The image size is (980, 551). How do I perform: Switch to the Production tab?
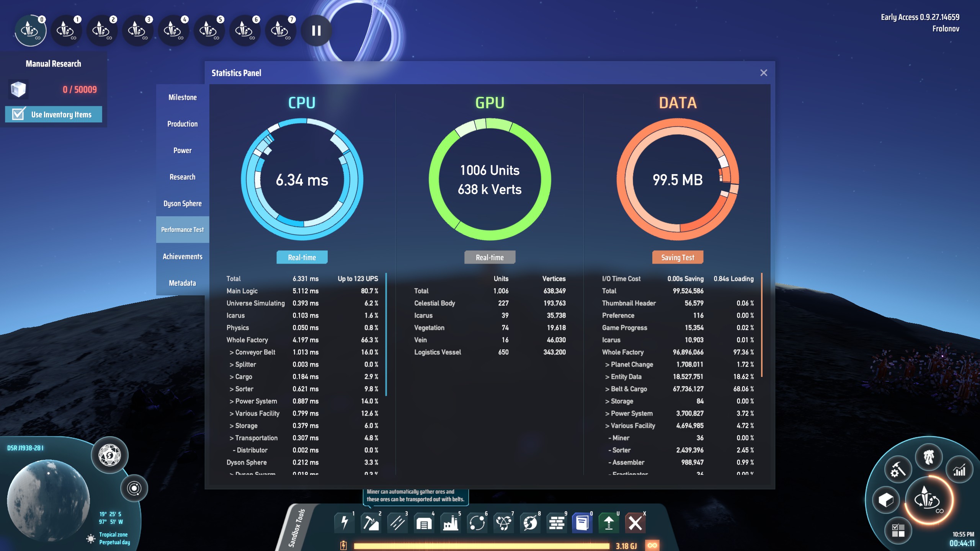[x=182, y=124]
